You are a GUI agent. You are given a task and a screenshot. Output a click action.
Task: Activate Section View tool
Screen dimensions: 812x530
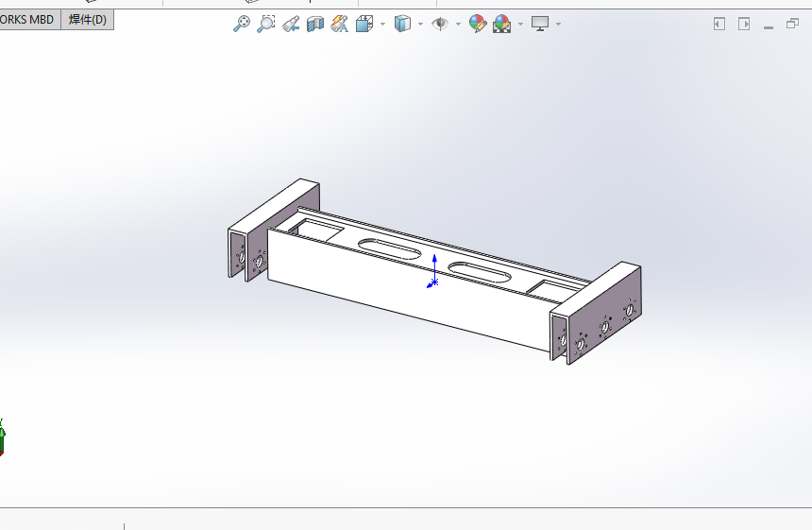315,24
